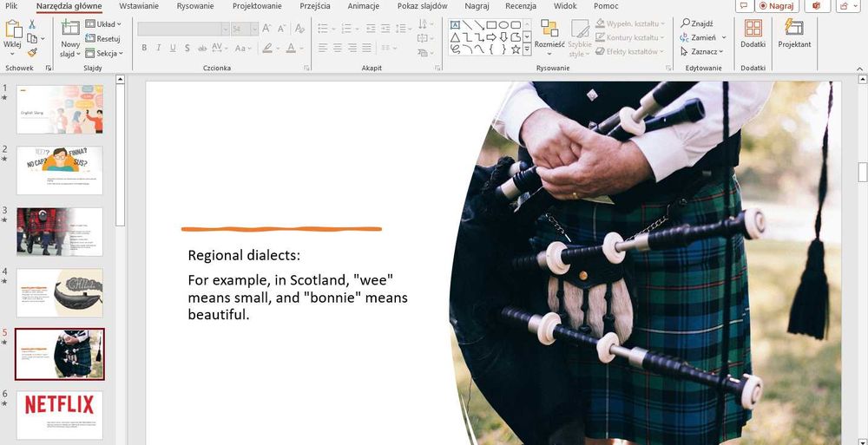This screenshot has height=445, width=868.
Task: Toggle Align Left paragraph
Action: 323,49
